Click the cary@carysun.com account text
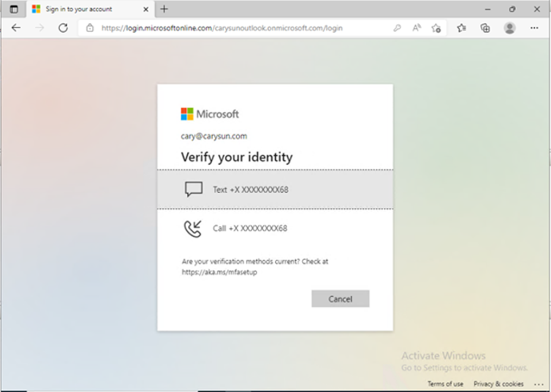 (x=214, y=136)
